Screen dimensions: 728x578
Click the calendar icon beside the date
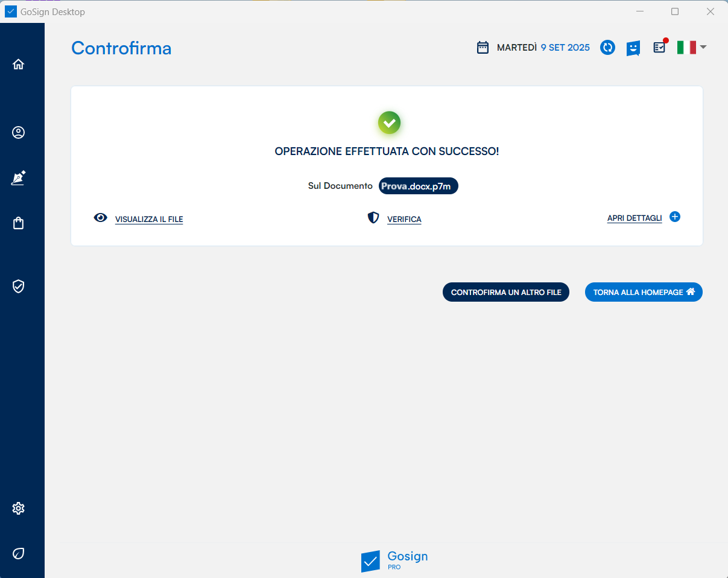483,48
